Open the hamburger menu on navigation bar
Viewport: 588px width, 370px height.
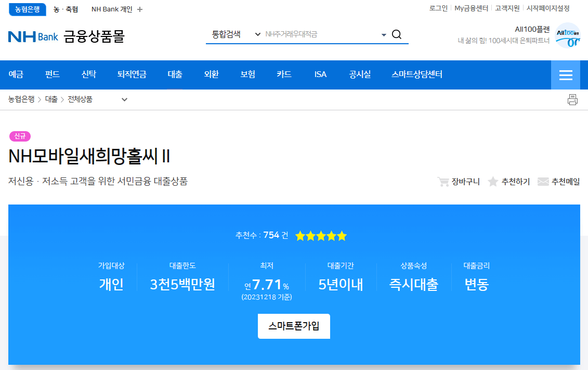(x=565, y=74)
